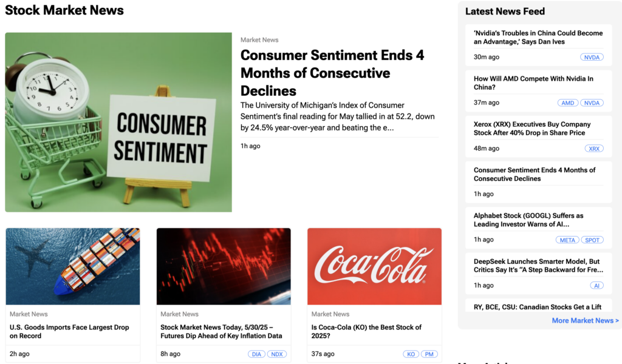Click '1h ago' on the DeepSeek feed item

click(x=484, y=285)
